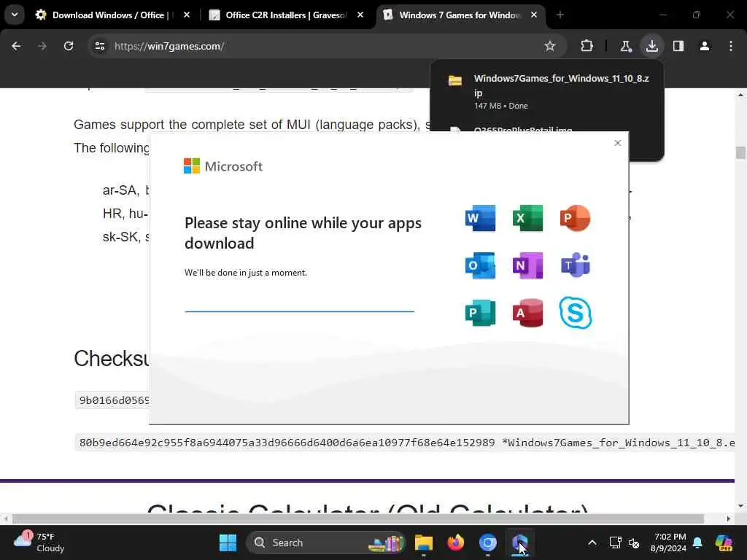Screen dimensions: 747x560
Task: Click the Outlook icon in Office installer
Action: coord(480,265)
